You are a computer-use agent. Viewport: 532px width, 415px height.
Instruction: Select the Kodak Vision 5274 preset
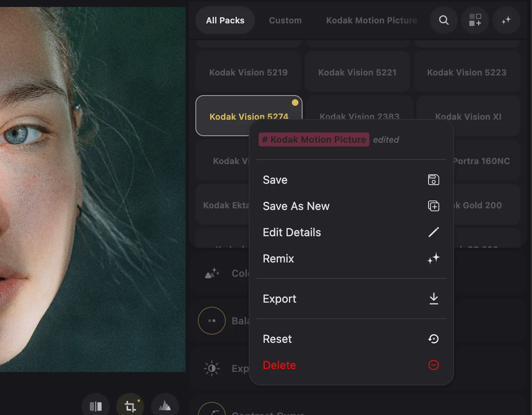(249, 116)
